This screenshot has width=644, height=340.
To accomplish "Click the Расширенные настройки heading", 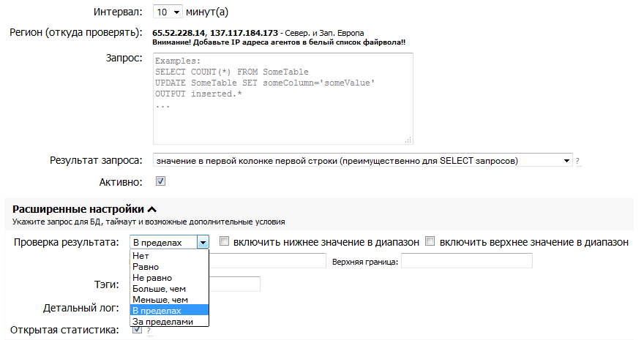I will pyautogui.click(x=78, y=210).
